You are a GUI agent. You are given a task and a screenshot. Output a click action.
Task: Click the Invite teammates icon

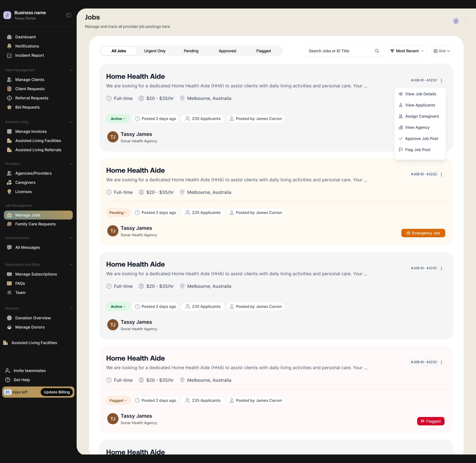pos(8,371)
